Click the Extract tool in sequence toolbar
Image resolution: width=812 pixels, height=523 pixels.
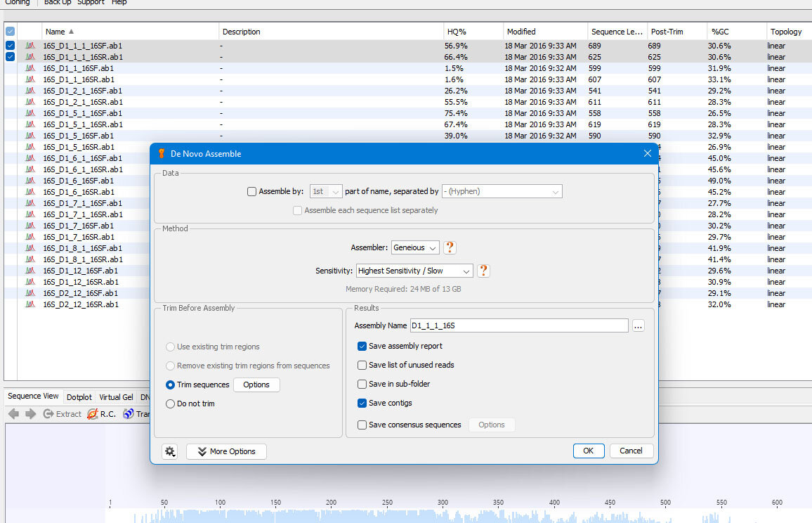(62, 413)
